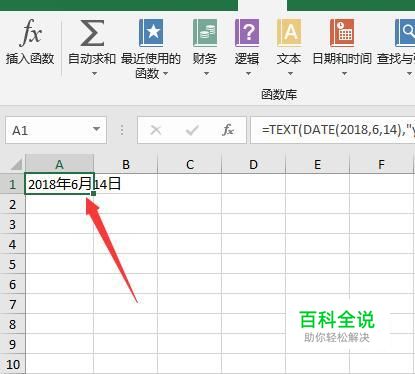Expand the 最近使用的函数 dropdown arrow
Viewport: 415px width, 374px height.
[165, 73]
